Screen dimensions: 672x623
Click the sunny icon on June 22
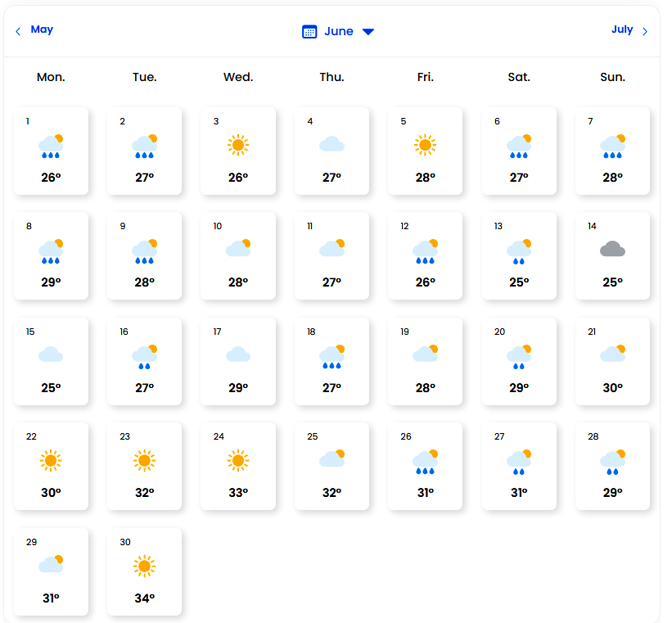51,461
